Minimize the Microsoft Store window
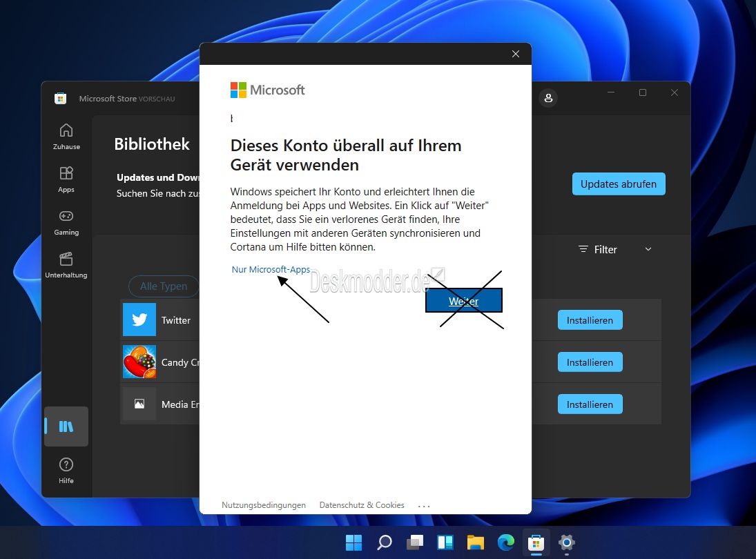Screen dimensions: 756x559 (611, 92)
